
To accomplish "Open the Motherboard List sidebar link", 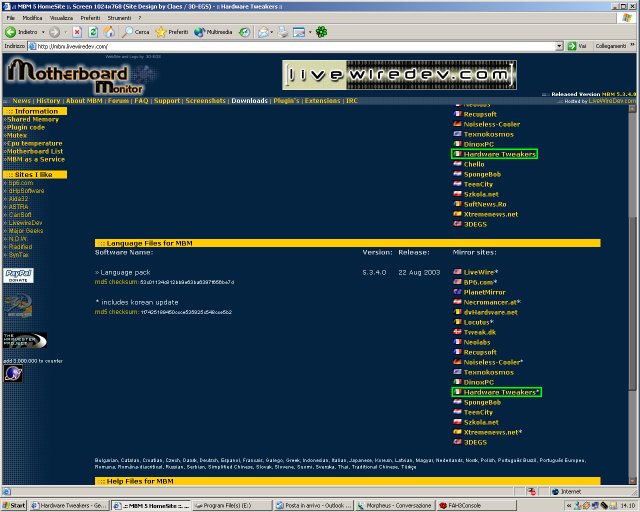I will point(35,151).
